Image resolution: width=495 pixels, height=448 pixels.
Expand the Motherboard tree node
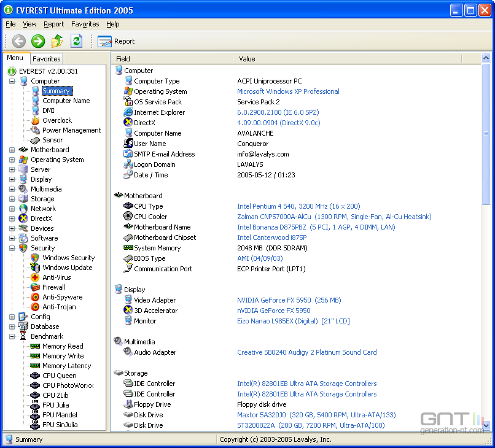coord(12,150)
